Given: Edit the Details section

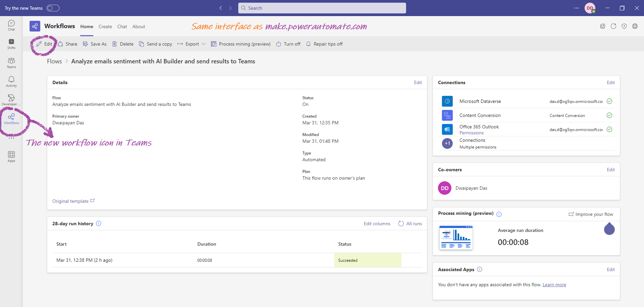Looking at the screenshot, I should coord(418,82).
